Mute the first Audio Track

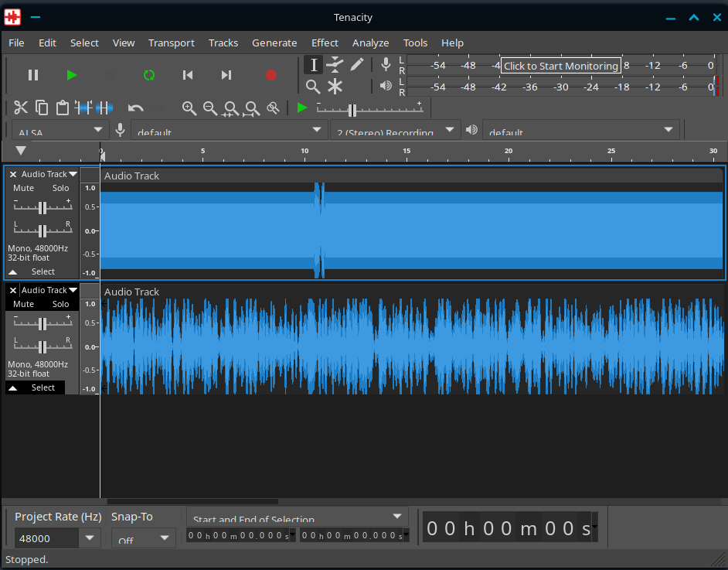(x=24, y=188)
